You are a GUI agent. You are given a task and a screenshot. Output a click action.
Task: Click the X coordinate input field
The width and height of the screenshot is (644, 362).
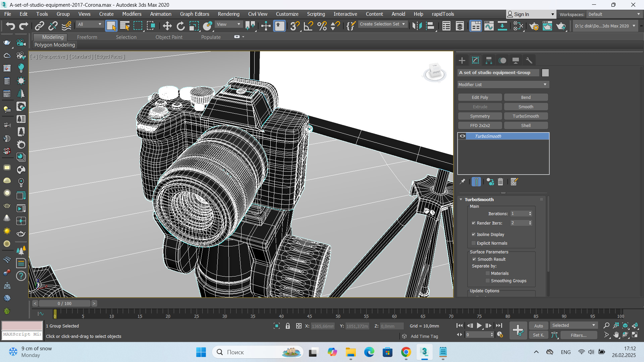[323, 326]
